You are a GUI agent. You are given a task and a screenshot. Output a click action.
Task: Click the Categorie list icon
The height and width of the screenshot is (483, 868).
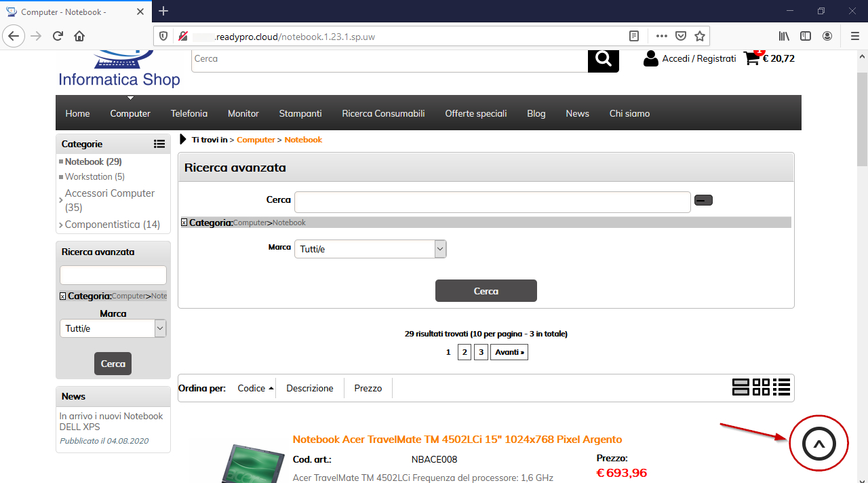pos(159,144)
